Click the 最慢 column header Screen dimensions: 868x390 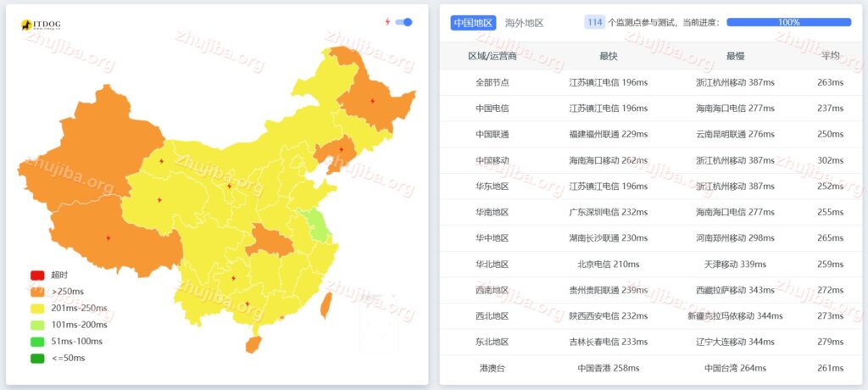(735, 56)
